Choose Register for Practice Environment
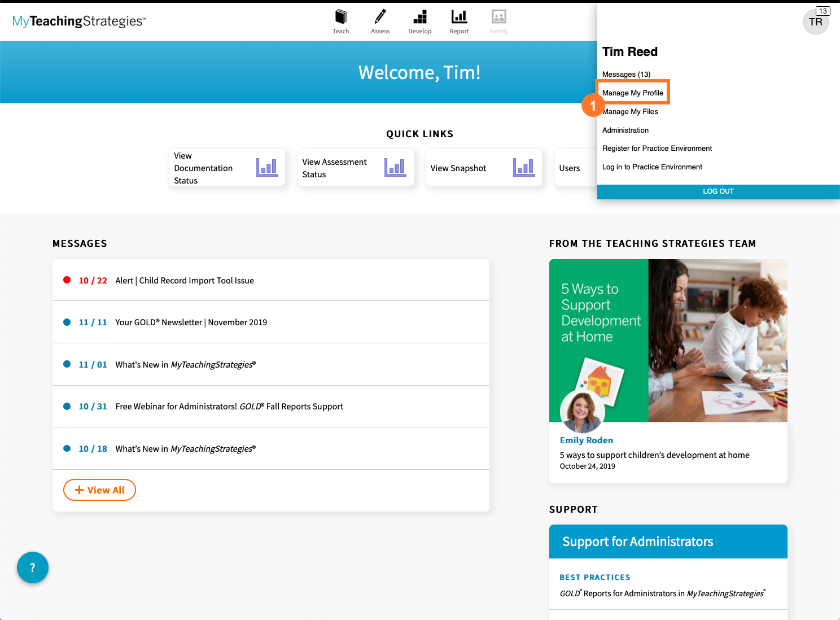This screenshot has height=620, width=840. point(657,148)
